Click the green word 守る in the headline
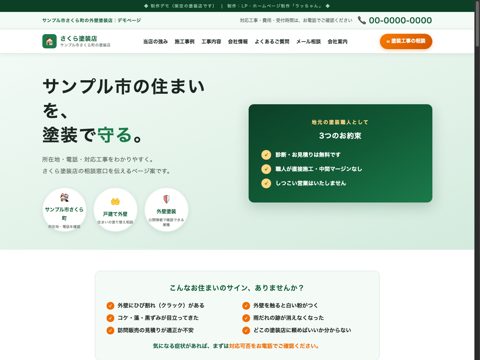Viewport: 480px width, 360px height. pos(115,135)
